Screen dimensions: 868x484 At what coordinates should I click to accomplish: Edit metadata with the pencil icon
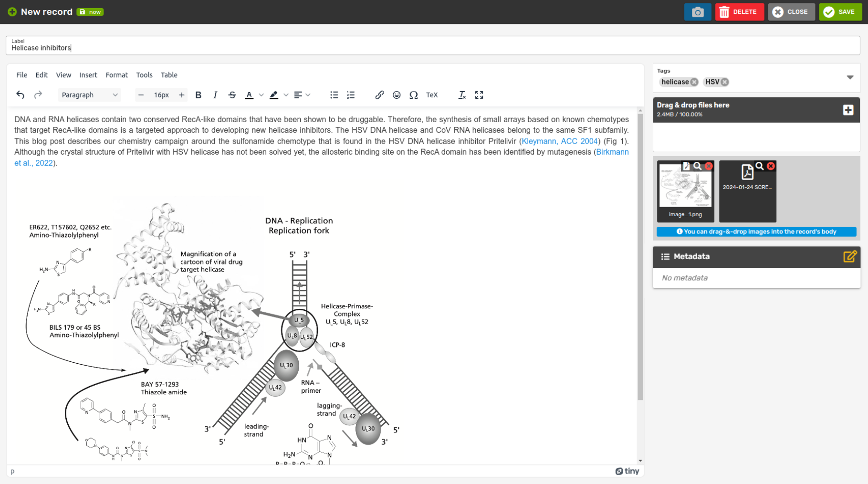pyautogui.click(x=849, y=257)
